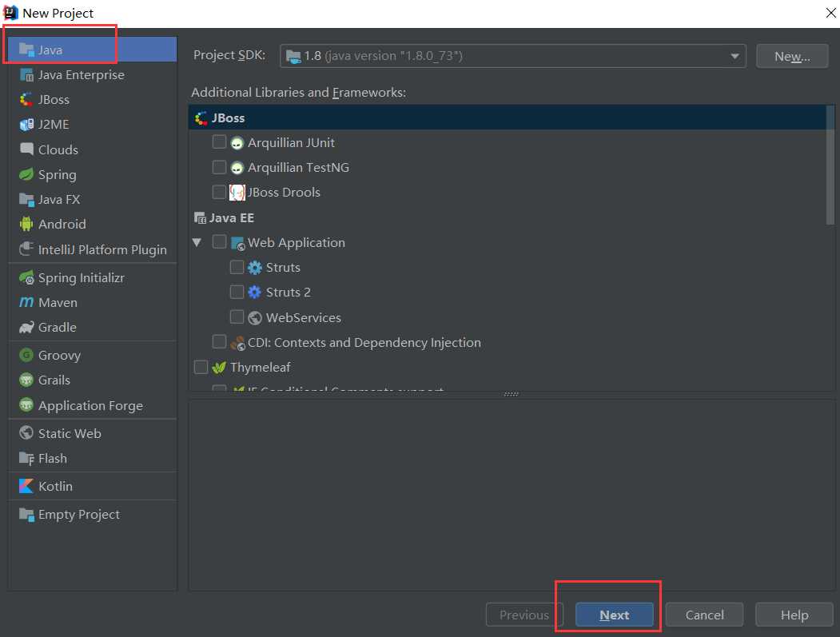Select the Java EE group header
The image size is (840, 637).
[x=224, y=218]
